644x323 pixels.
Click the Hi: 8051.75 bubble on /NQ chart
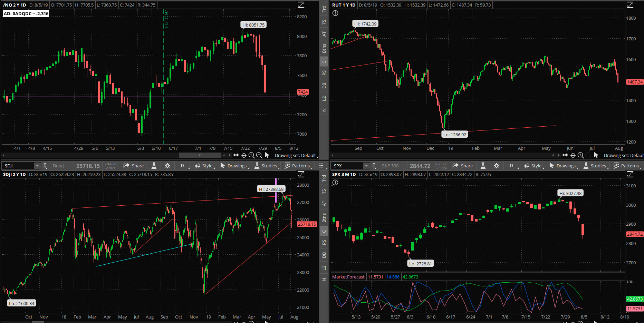[253, 25]
